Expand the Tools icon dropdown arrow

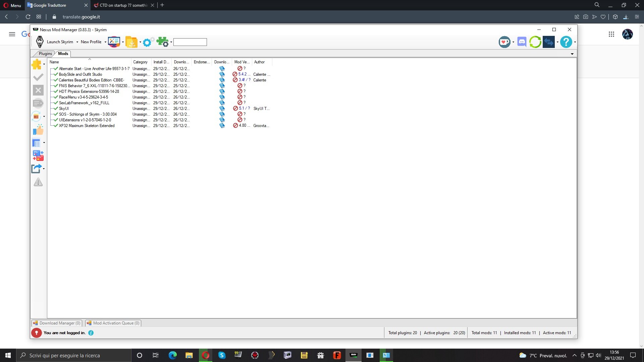pos(123,42)
